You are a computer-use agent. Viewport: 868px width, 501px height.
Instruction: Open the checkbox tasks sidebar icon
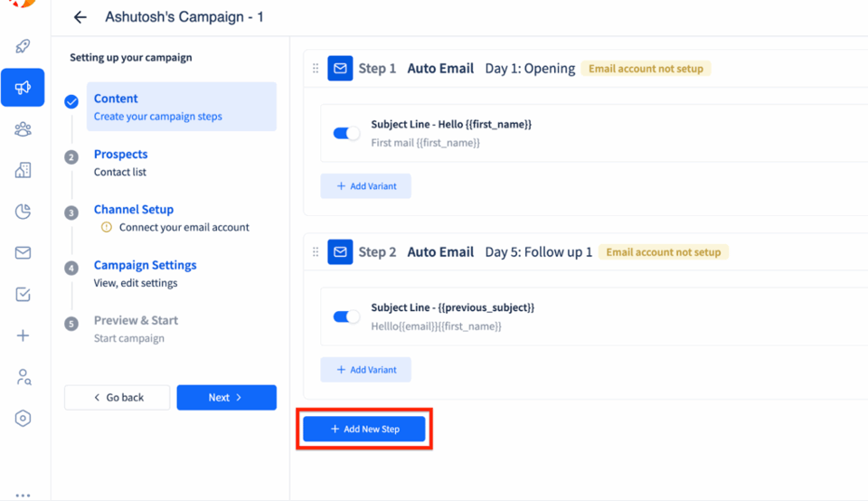pos(23,294)
